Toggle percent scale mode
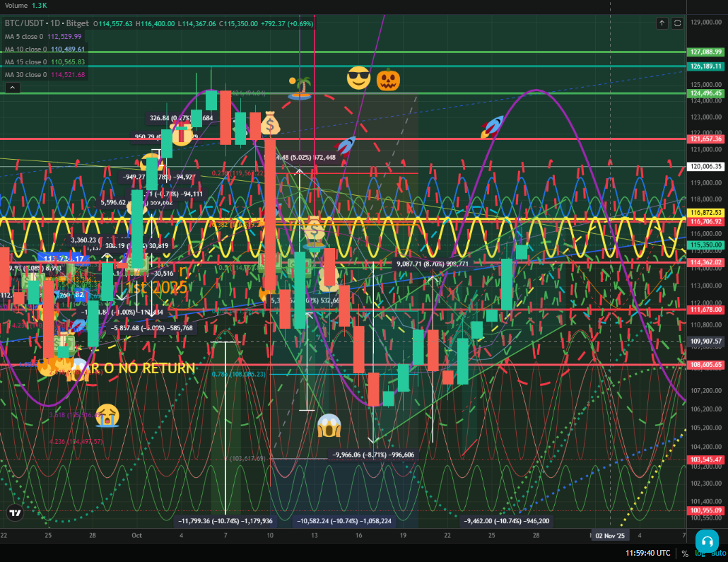Image resolution: width=728 pixels, height=562 pixels. pyautogui.click(x=685, y=554)
